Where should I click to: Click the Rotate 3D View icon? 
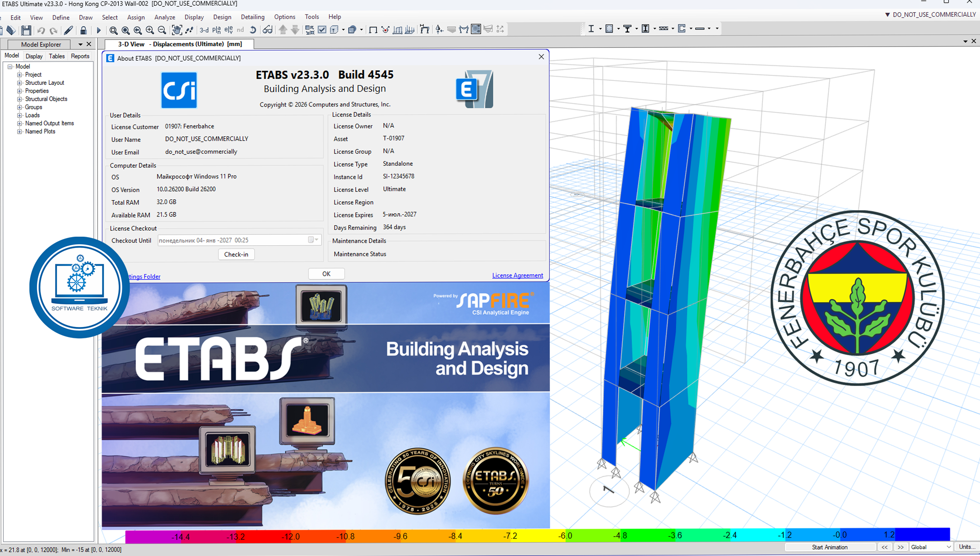(x=253, y=30)
